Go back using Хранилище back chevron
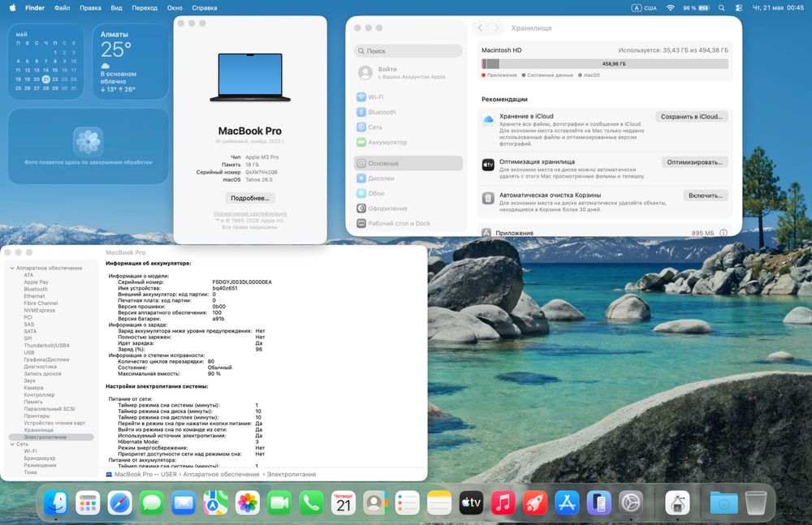Screen dimensions: 812x525 tap(480, 28)
